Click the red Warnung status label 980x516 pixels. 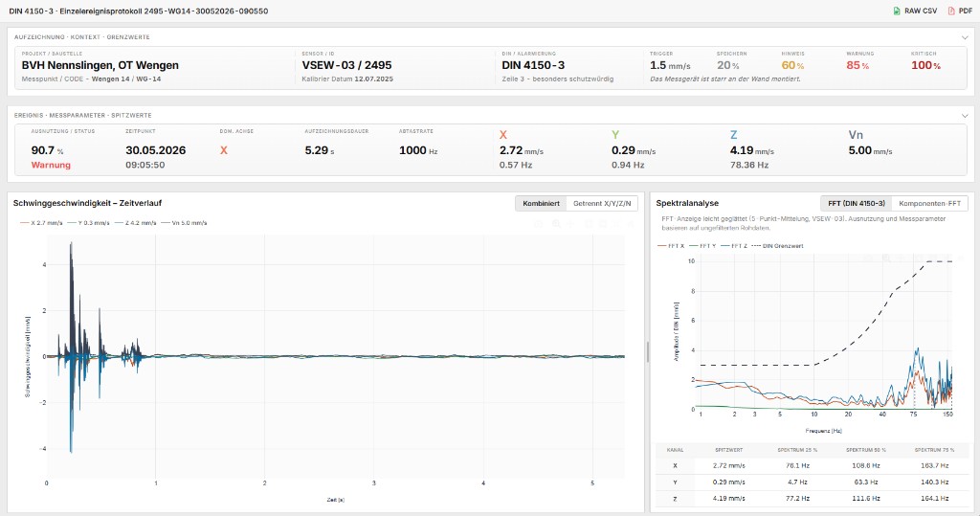pos(51,165)
